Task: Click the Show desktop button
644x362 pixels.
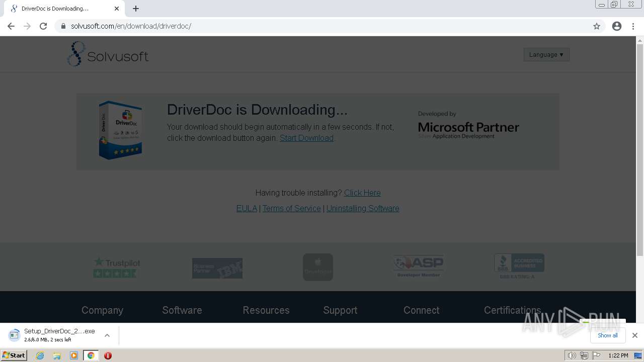Action: (x=638, y=355)
